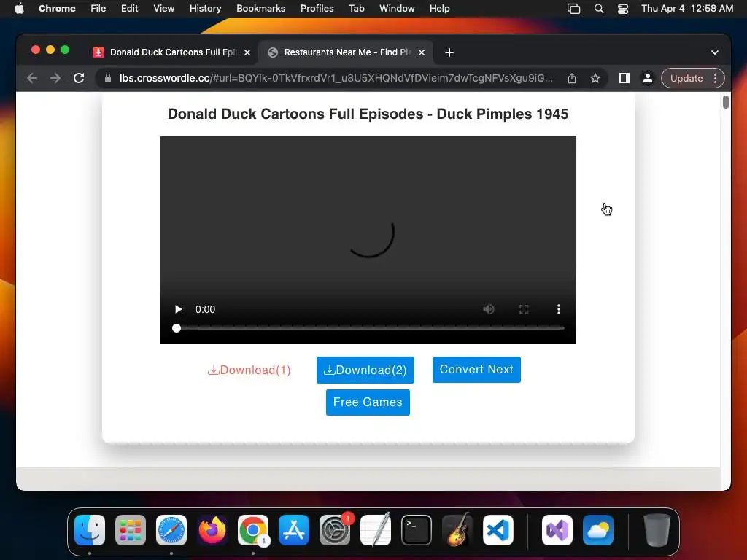Close the Restaurants Near Me tab
747x560 pixels.
tap(422, 52)
